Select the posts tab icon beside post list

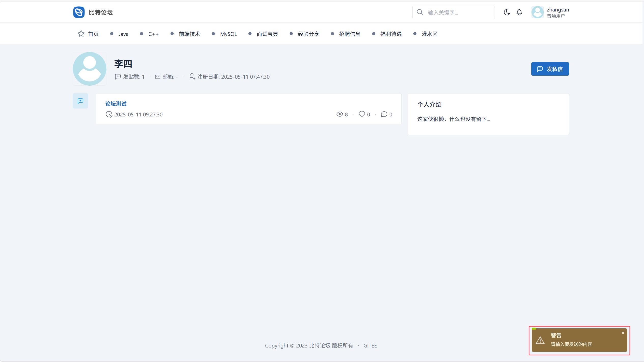80,101
